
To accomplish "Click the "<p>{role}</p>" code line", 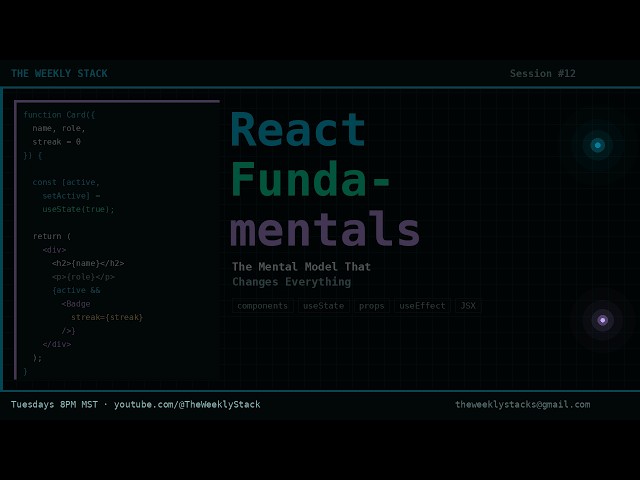I will [x=83, y=277].
